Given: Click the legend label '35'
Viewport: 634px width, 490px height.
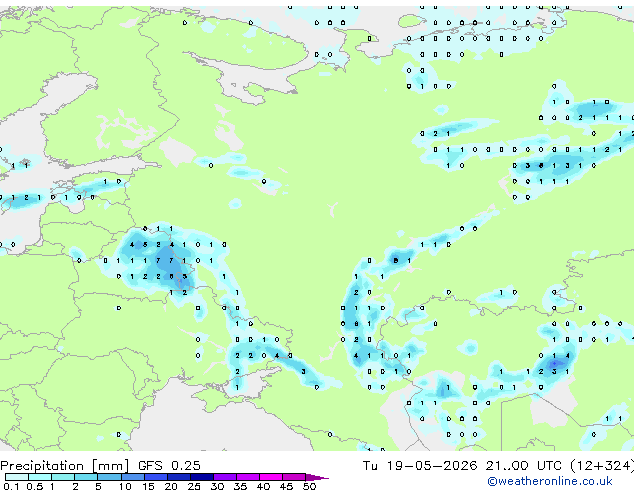Looking at the screenshot, I should coord(241,486).
